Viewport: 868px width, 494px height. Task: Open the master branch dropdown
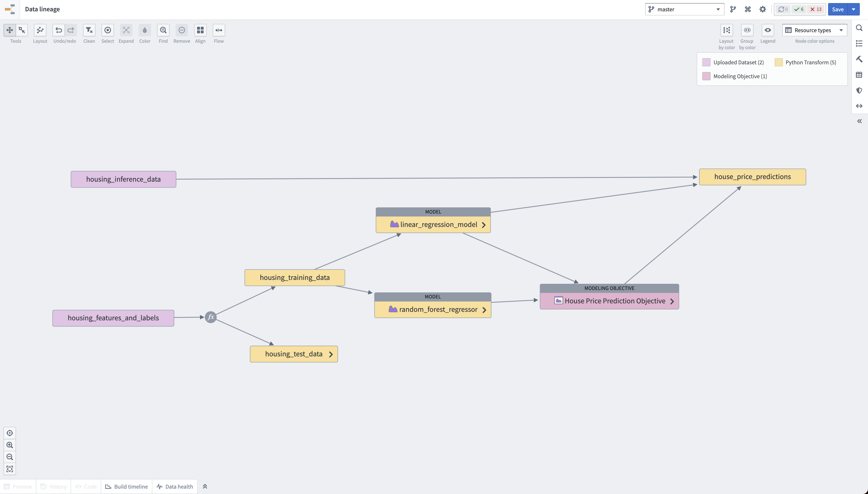(x=685, y=9)
